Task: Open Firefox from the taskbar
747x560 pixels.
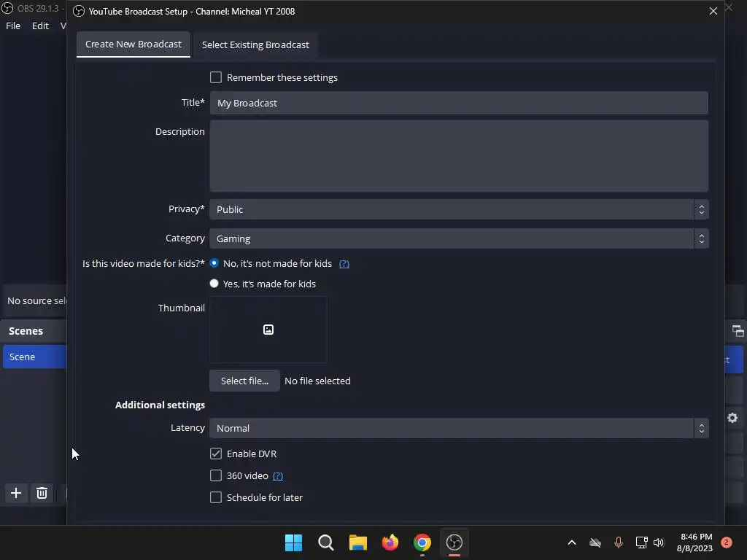Action: coord(390,542)
